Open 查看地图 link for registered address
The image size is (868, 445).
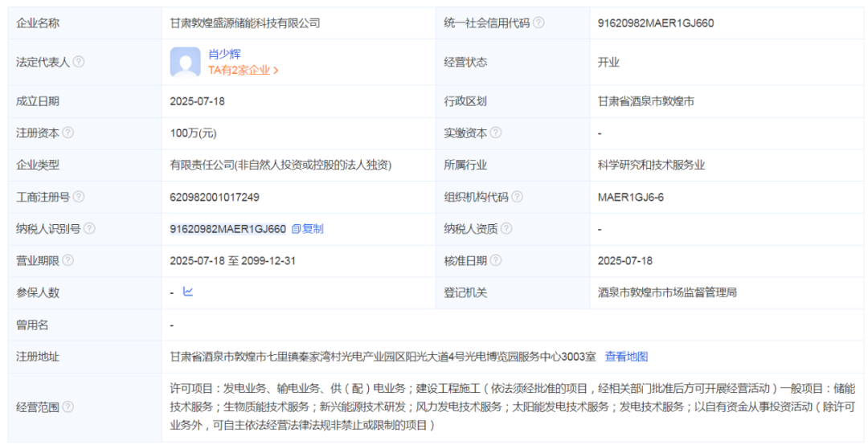(x=626, y=357)
